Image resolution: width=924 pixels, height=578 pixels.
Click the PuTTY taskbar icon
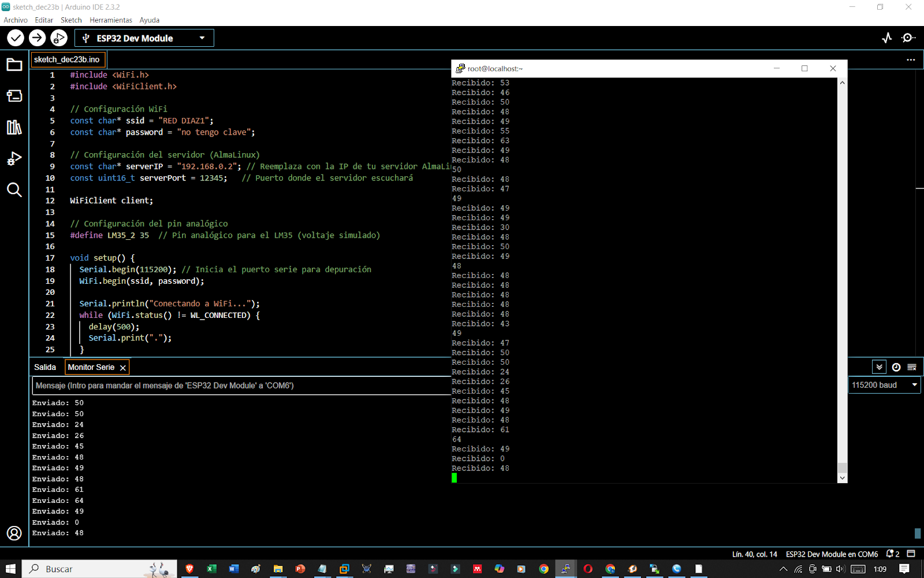pos(565,569)
